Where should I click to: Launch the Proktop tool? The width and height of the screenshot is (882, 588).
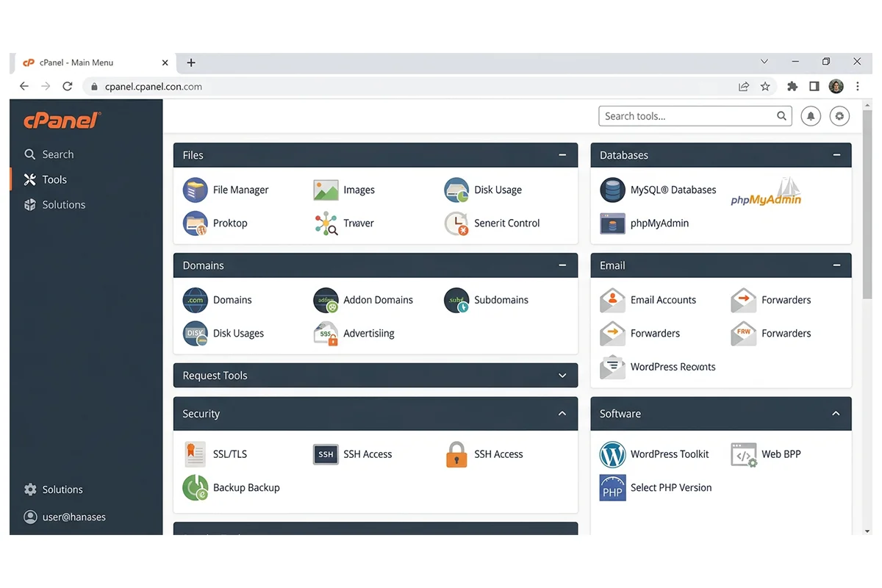(215, 223)
